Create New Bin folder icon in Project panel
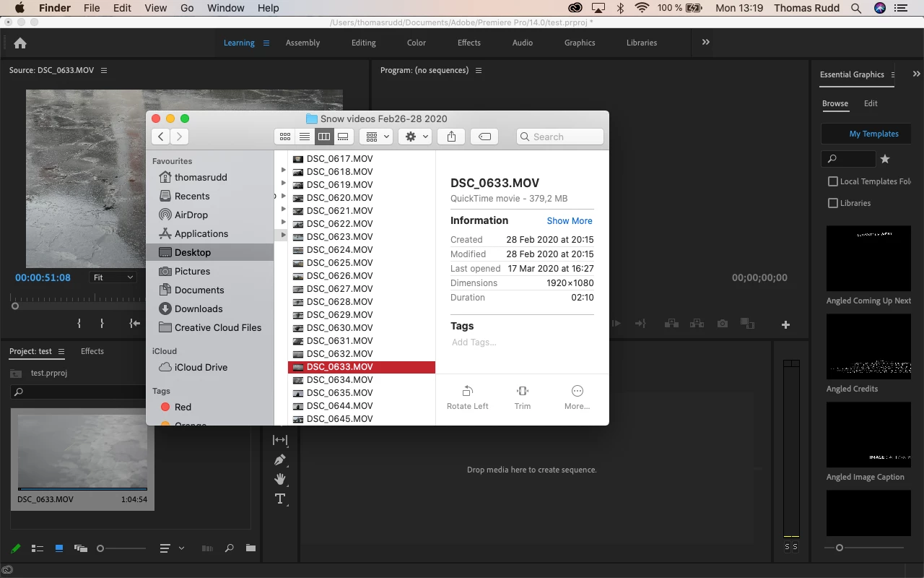Image resolution: width=924 pixels, height=578 pixels. (250, 548)
